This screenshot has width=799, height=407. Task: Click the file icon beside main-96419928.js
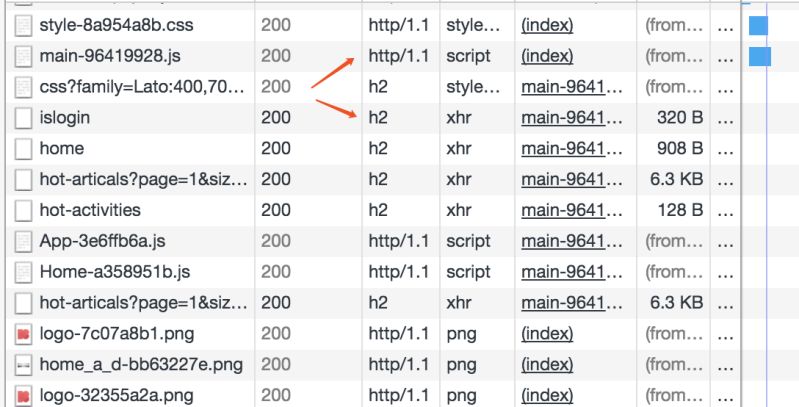(23, 57)
